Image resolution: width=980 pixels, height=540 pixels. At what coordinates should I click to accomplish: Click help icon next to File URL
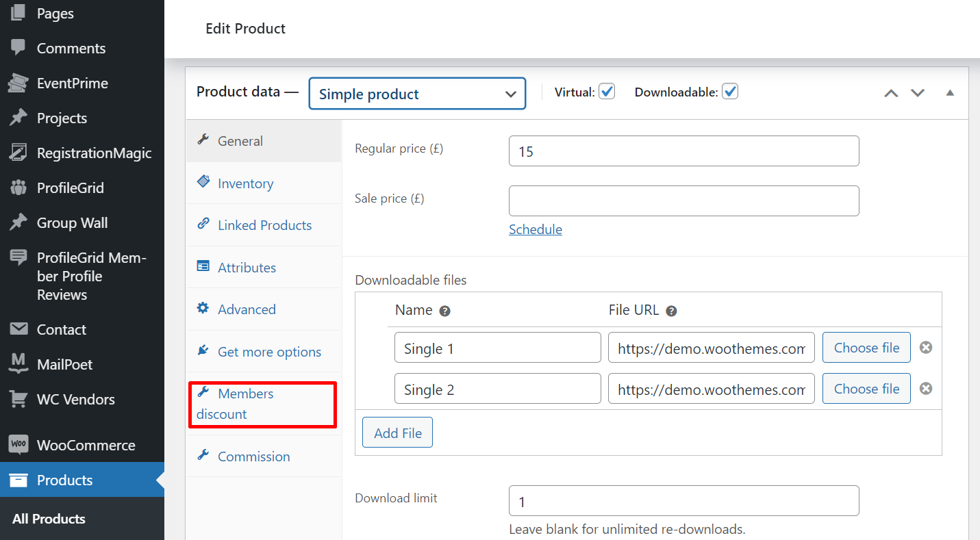(671, 311)
